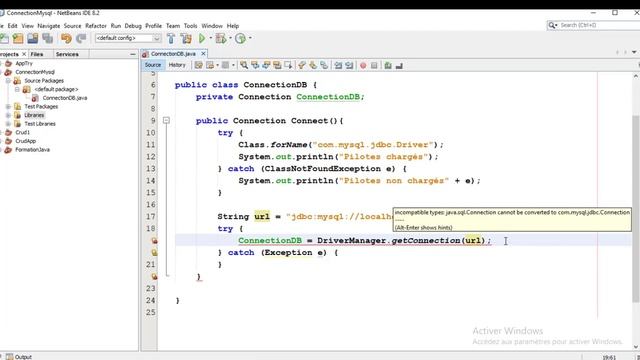Image resolution: width=640 pixels, height=360 pixels.
Task: Expand the Libraries node
Action: pos(8,115)
